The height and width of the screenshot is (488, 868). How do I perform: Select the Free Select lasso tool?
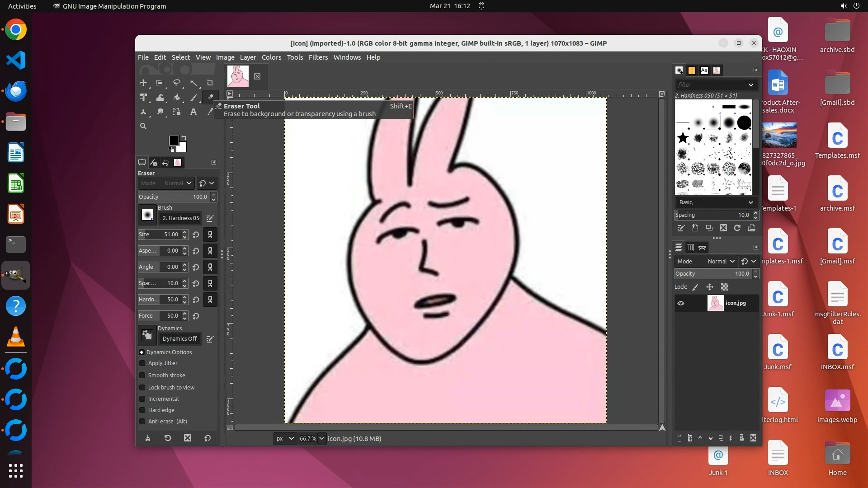(x=176, y=83)
